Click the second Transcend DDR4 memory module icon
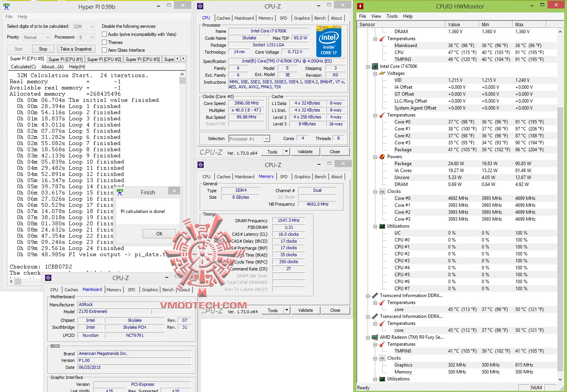 pyautogui.click(x=375, y=316)
